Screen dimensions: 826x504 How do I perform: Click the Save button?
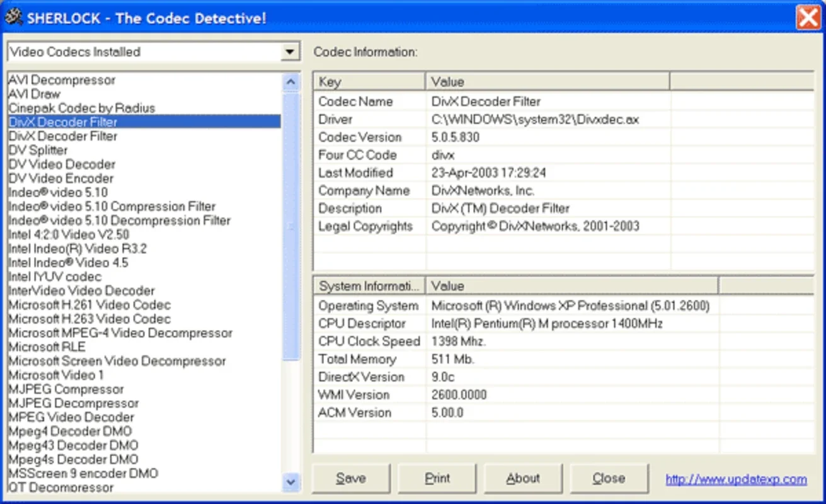point(351,479)
